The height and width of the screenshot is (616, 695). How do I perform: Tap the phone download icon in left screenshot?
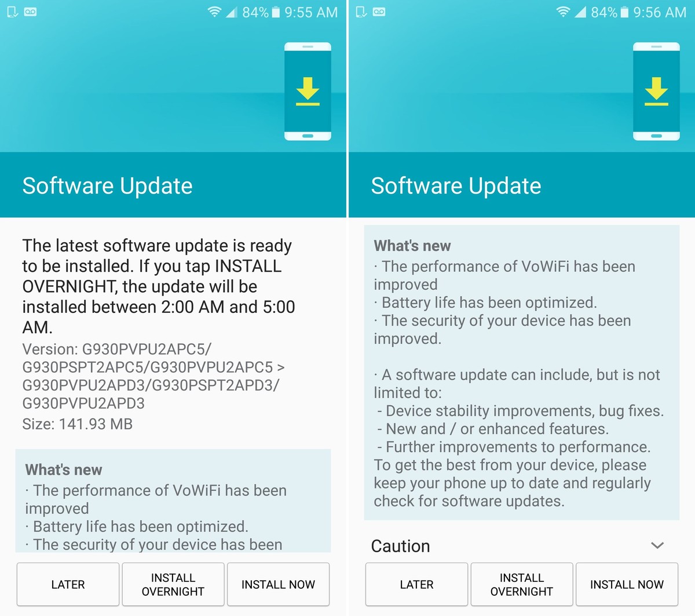click(308, 92)
